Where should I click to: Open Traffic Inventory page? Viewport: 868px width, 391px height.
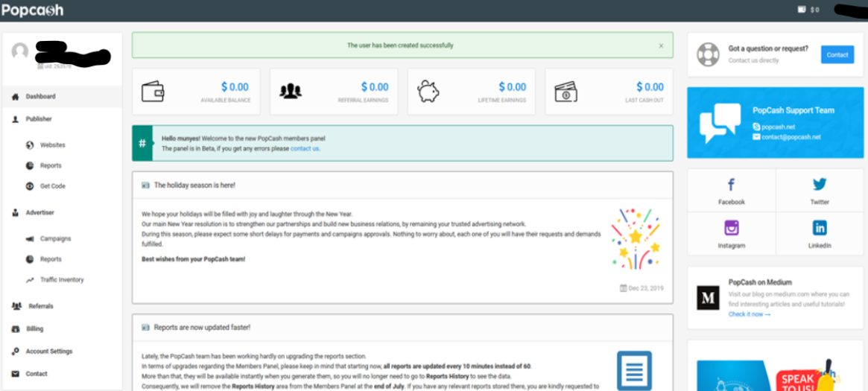61,279
